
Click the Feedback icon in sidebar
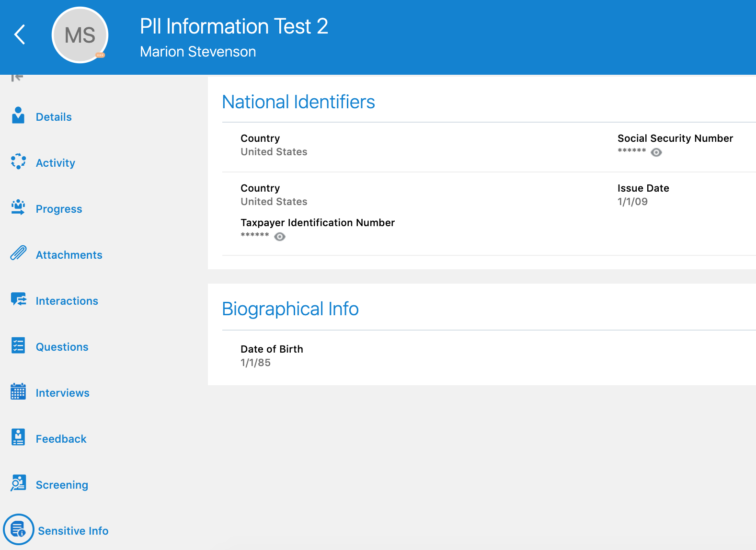point(18,437)
